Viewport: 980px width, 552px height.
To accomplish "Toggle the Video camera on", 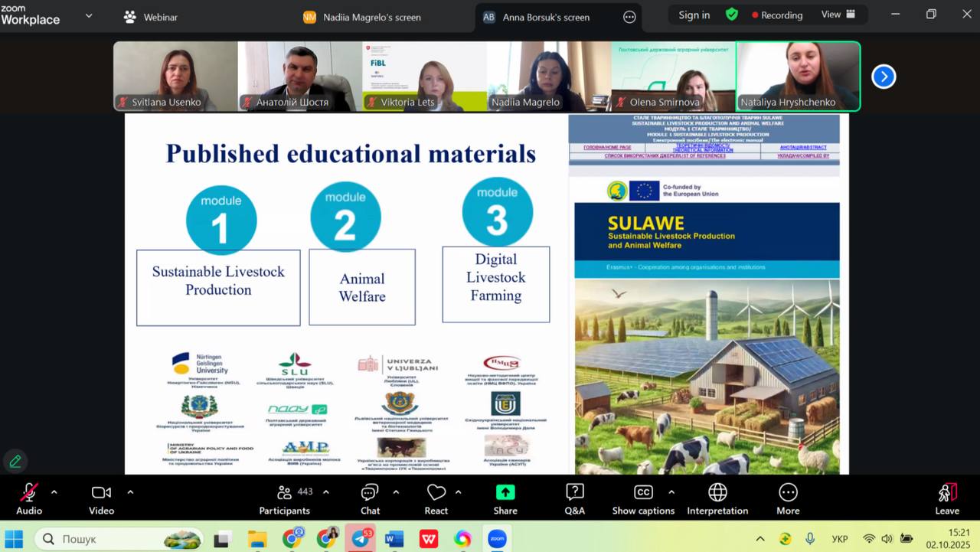I will pyautogui.click(x=101, y=492).
